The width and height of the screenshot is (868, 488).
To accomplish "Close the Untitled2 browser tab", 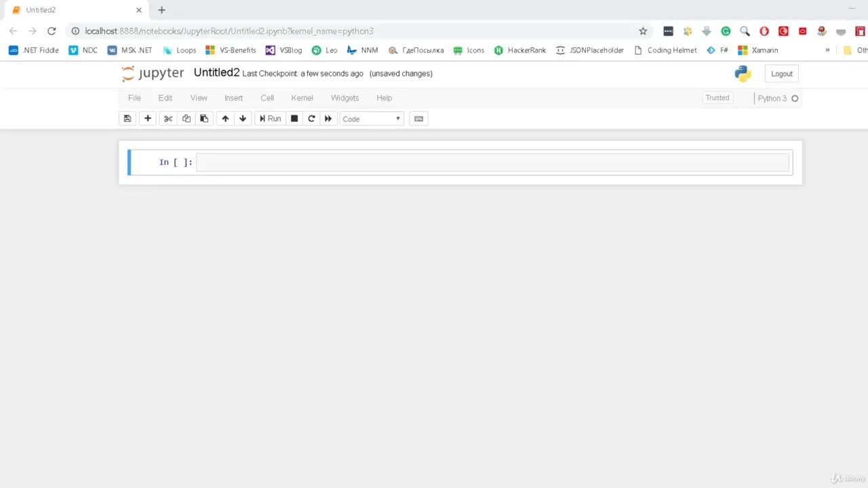I will tap(138, 10).
